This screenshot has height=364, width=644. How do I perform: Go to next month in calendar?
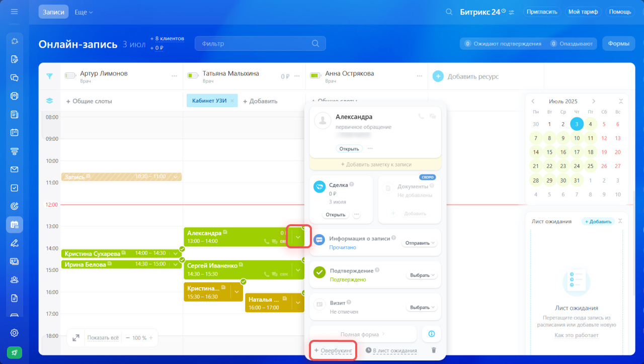pos(594,101)
